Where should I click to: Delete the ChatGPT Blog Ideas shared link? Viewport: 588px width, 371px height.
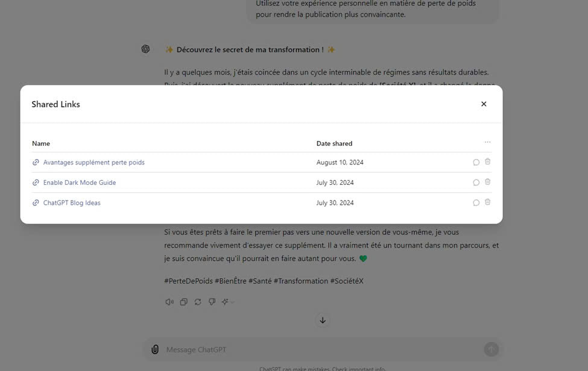487,202
